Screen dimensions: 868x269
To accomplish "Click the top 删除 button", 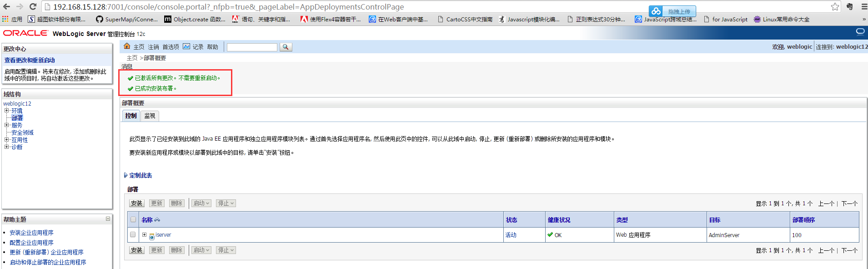I will click(176, 203).
